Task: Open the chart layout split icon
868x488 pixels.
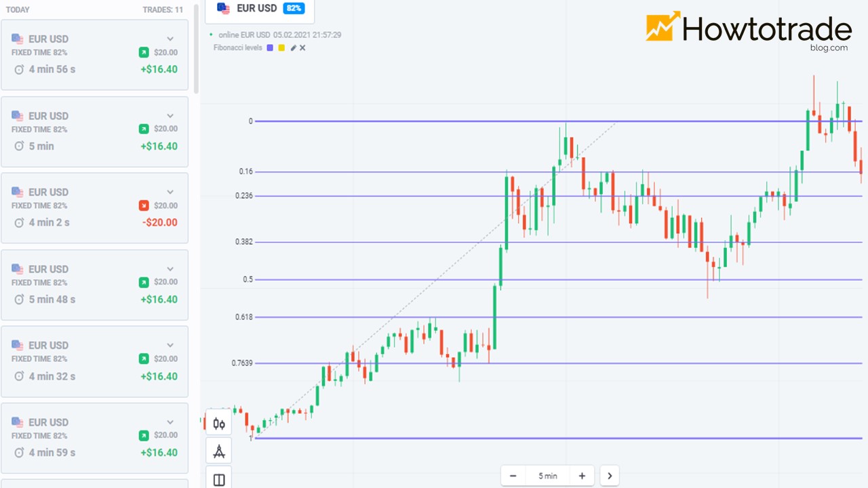Action: click(219, 478)
